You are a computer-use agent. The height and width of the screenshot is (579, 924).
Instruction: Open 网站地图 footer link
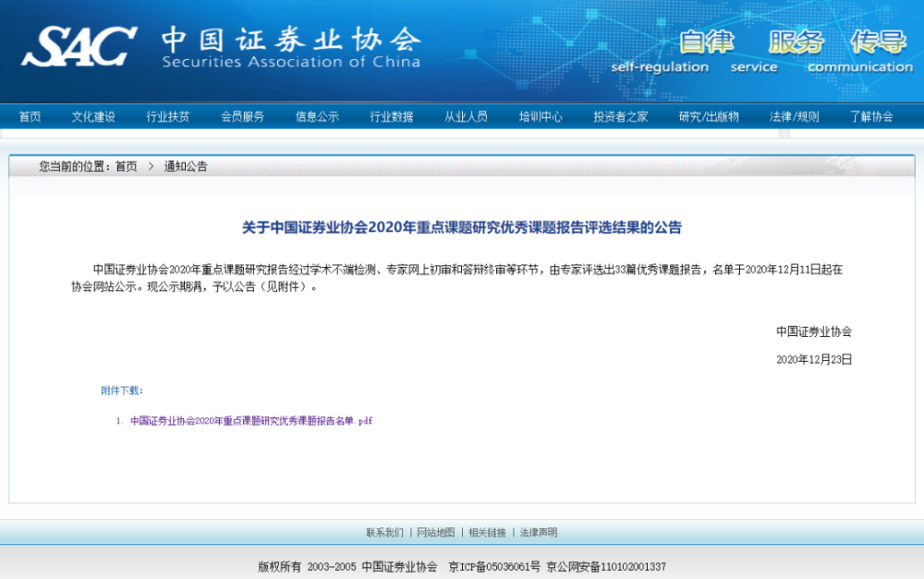point(436,533)
